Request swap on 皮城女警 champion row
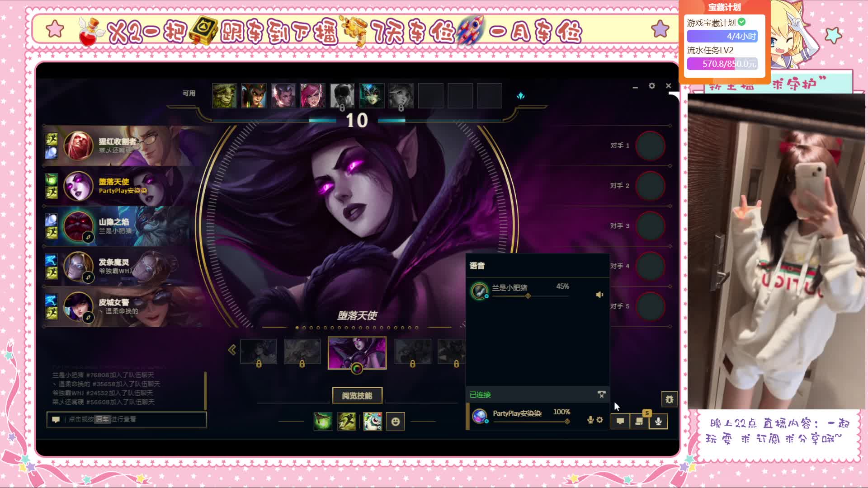 88,318
